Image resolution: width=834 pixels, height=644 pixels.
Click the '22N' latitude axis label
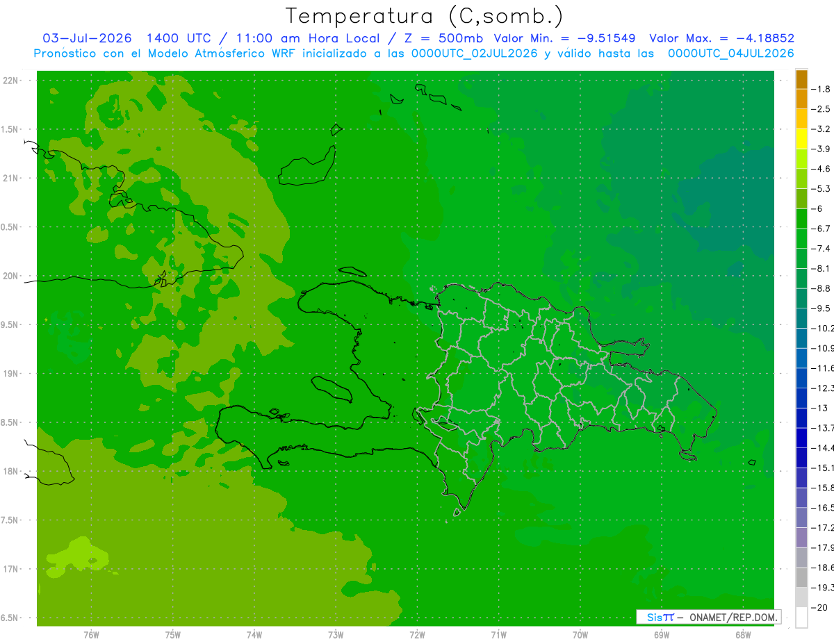[x=10, y=81]
